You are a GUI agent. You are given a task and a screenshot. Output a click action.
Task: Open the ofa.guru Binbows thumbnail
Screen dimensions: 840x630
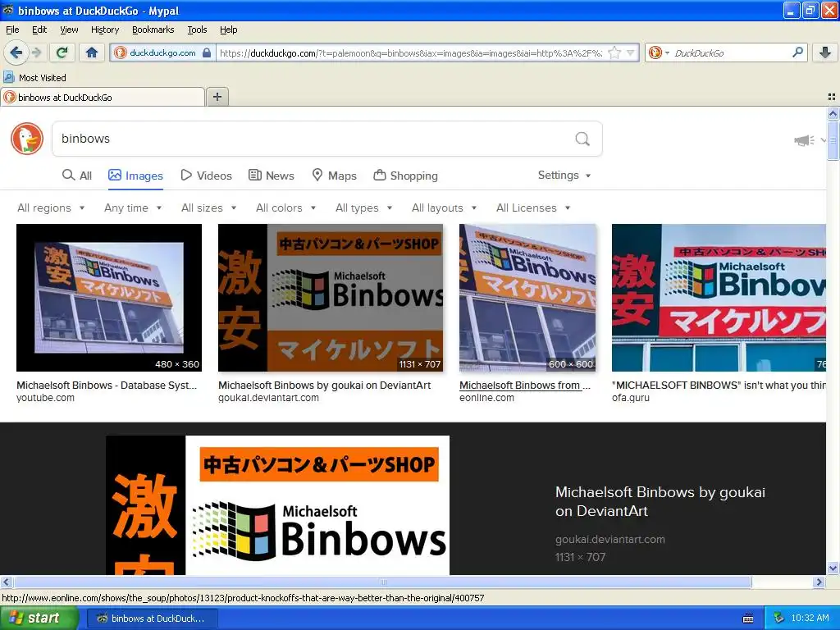coord(719,297)
